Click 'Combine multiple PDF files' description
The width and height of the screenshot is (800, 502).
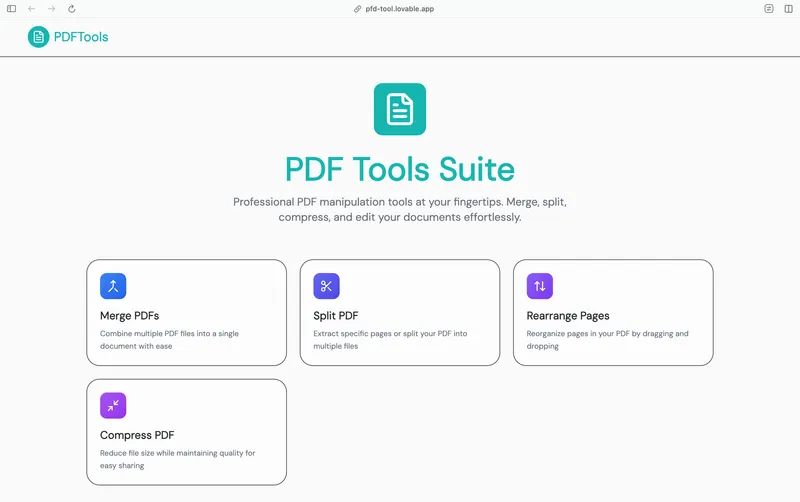tap(169, 340)
